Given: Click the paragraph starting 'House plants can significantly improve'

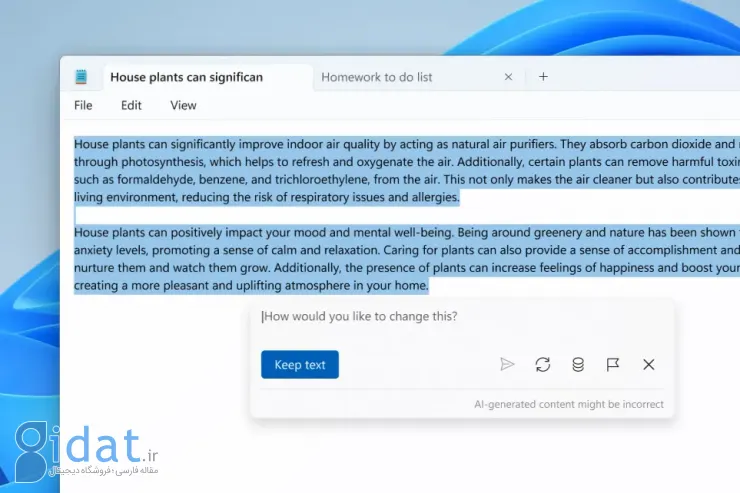Looking at the screenshot, I should click(407, 170).
